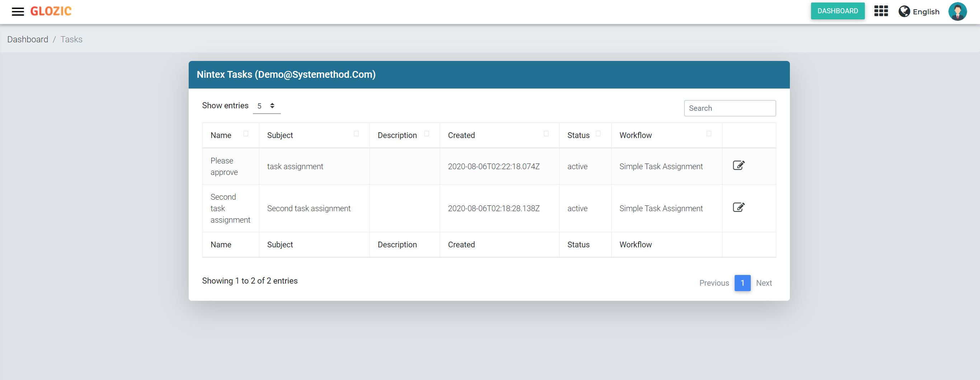
Task: Click the GLOZIC logo
Action: pos(51,11)
